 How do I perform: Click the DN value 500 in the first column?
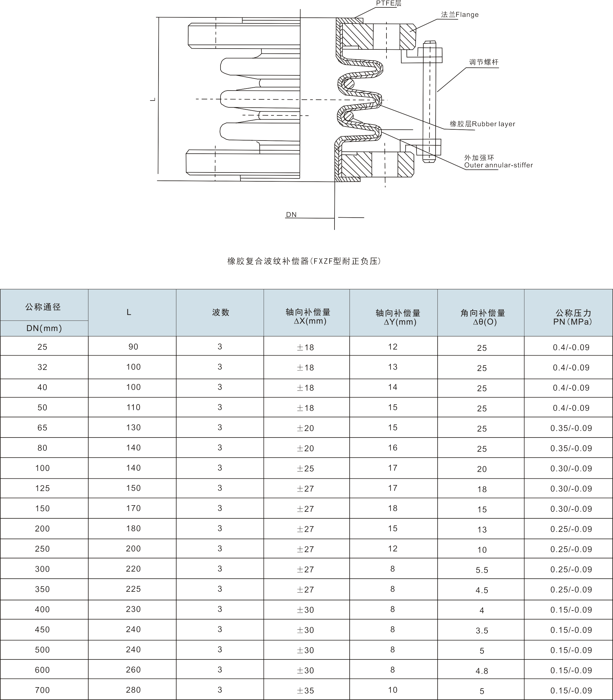(x=42, y=650)
